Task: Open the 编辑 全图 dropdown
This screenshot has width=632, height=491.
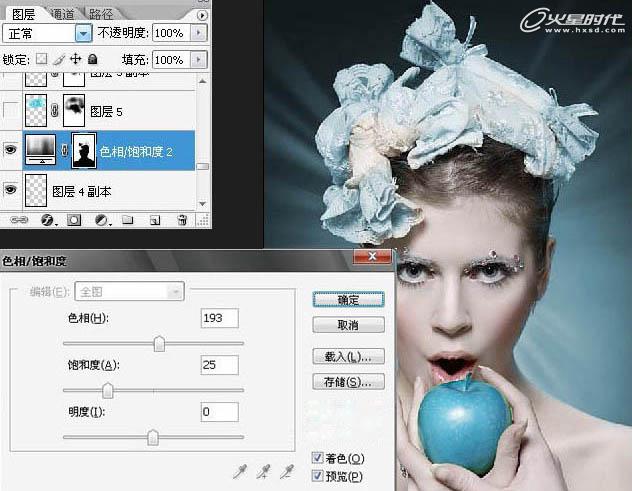Action: (x=129, y=291)
